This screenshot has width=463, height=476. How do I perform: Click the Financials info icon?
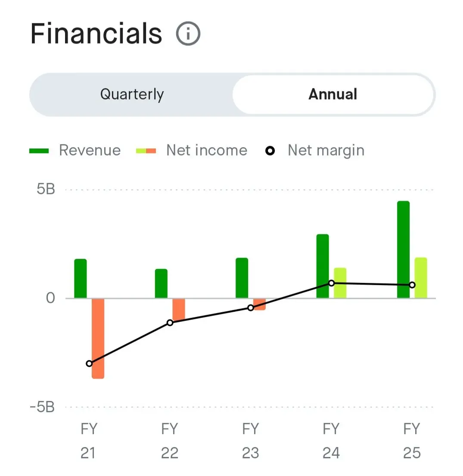click(x=188, y=34)
